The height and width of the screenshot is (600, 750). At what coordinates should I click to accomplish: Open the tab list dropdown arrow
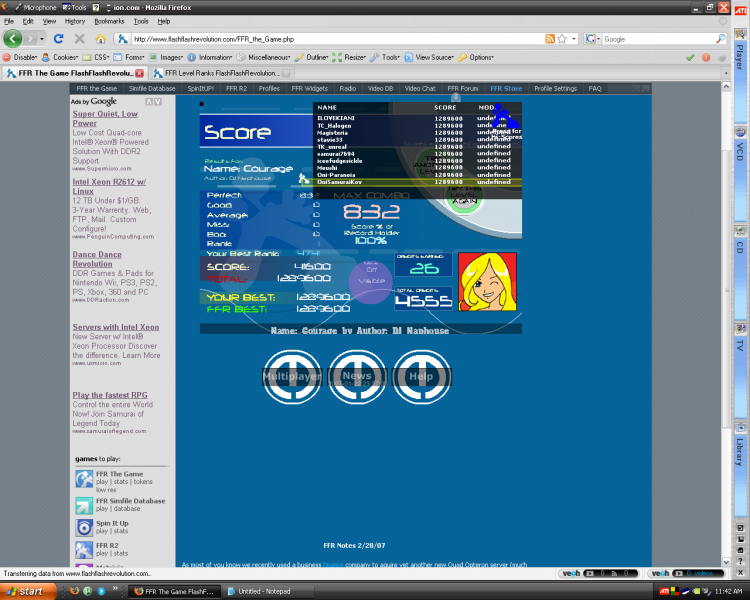[726, 73]
